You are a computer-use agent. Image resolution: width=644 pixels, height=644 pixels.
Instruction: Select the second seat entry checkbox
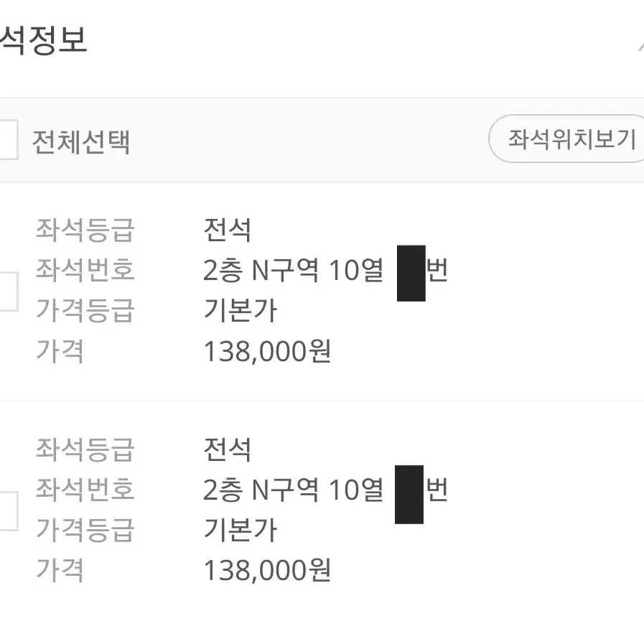[8, 511]
